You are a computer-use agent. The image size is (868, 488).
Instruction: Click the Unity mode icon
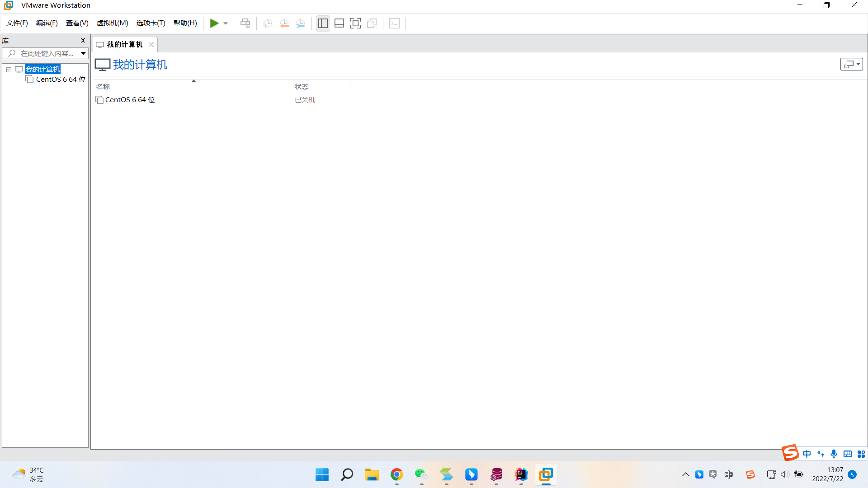pyautogui.click(x=372, y=23)
